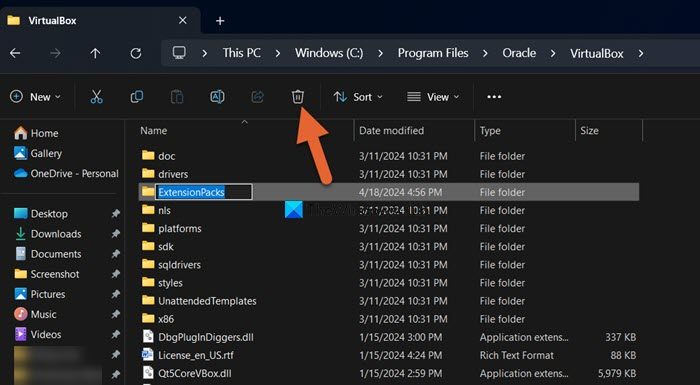Image resolution: width=700 pixels, height=385 pixels.
Task: Open Gallery in the navigation pane
Action: tap(38, 153)
